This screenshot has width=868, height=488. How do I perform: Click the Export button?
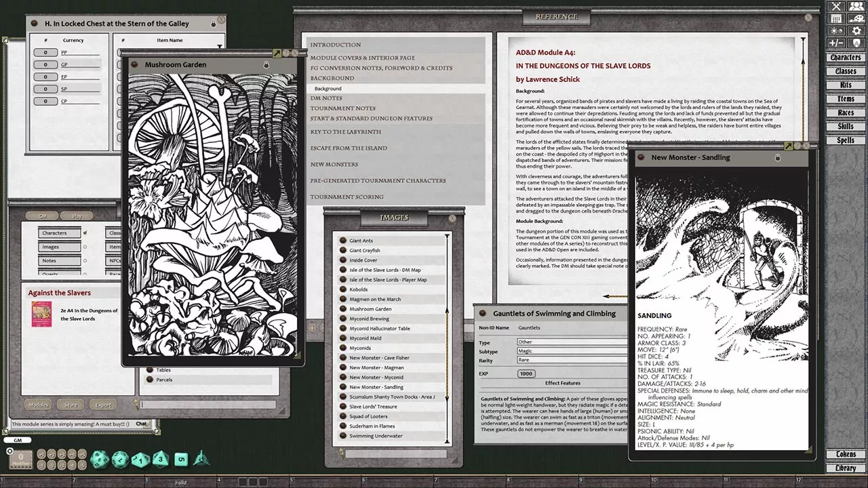(103, 405)
